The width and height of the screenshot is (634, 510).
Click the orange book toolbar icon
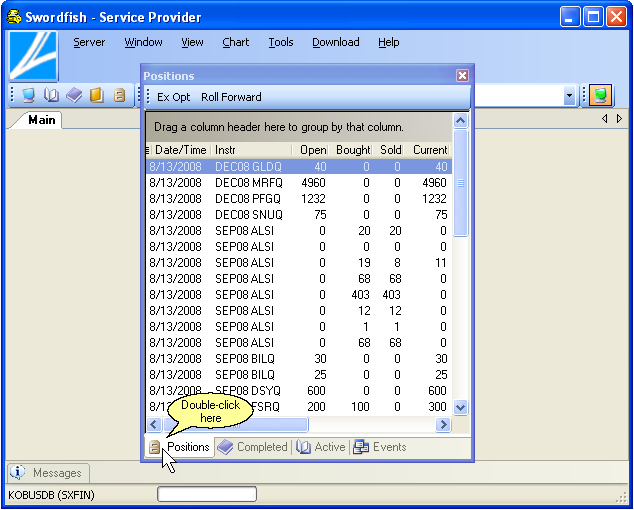pos(97,95)
